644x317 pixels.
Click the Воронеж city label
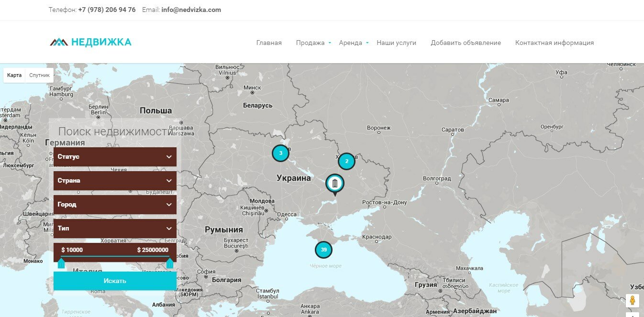[379, 128]
